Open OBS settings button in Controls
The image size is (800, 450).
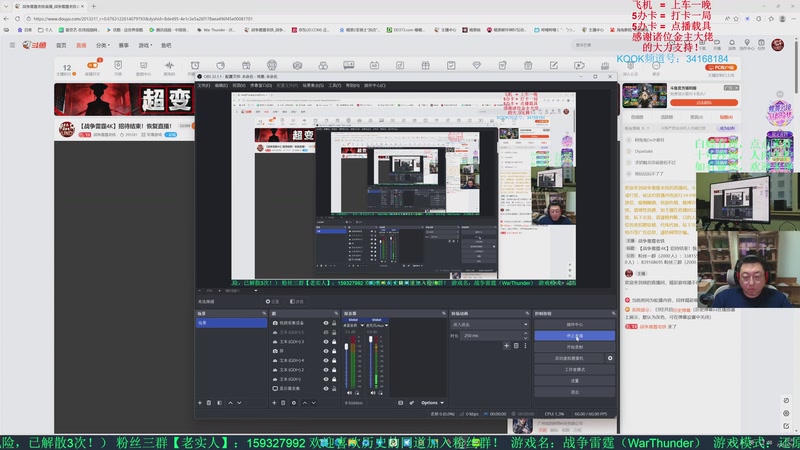point(574,381)
